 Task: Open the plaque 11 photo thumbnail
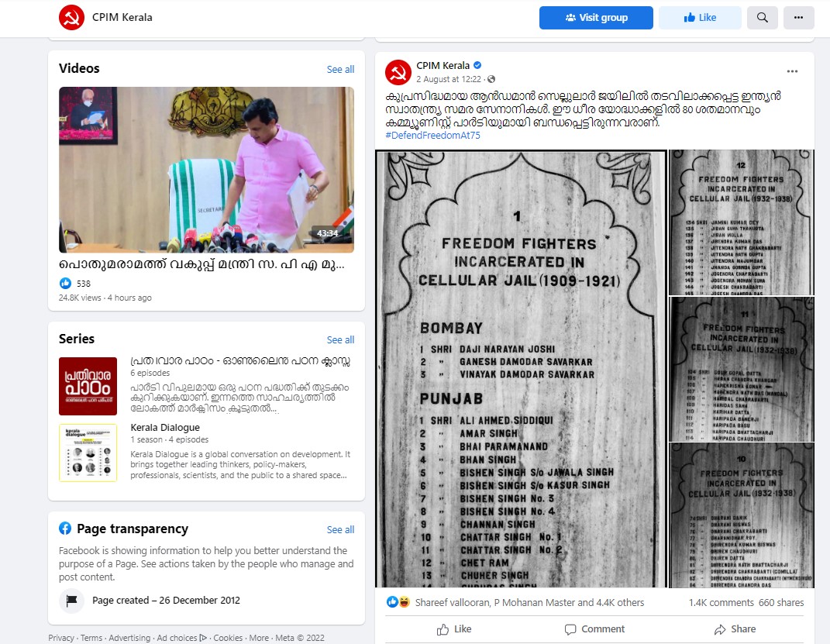(x=741, y=369)
